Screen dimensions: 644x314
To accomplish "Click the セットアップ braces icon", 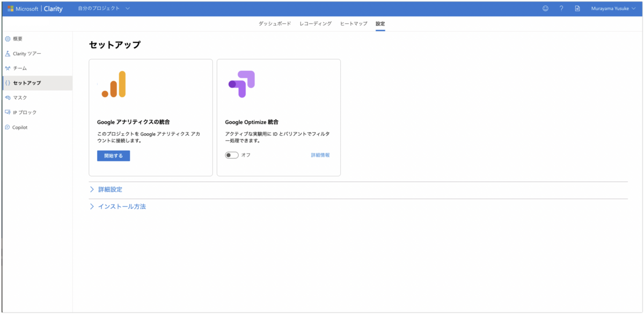I will point(8,83).
